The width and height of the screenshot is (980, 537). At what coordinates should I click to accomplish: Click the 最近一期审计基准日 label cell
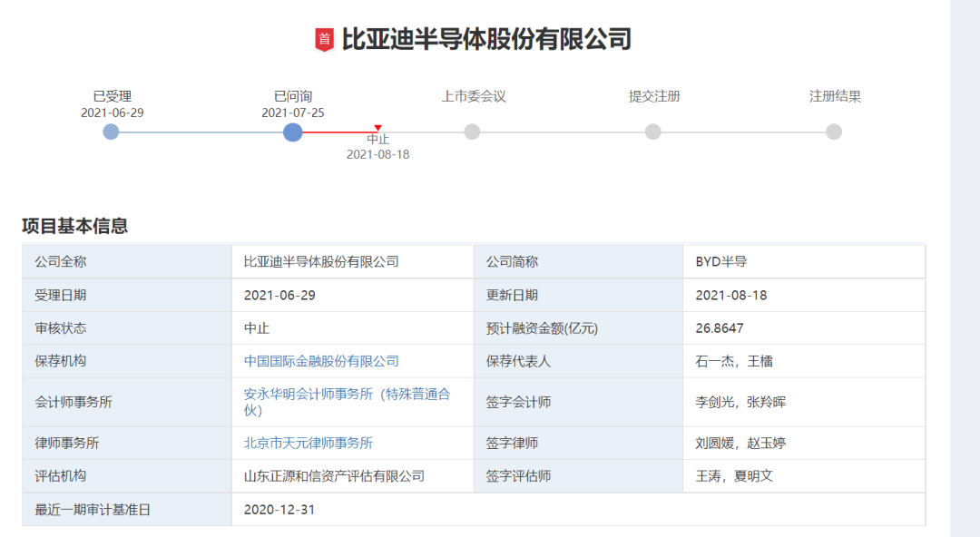pyautogui.click(x=127, y=510)
